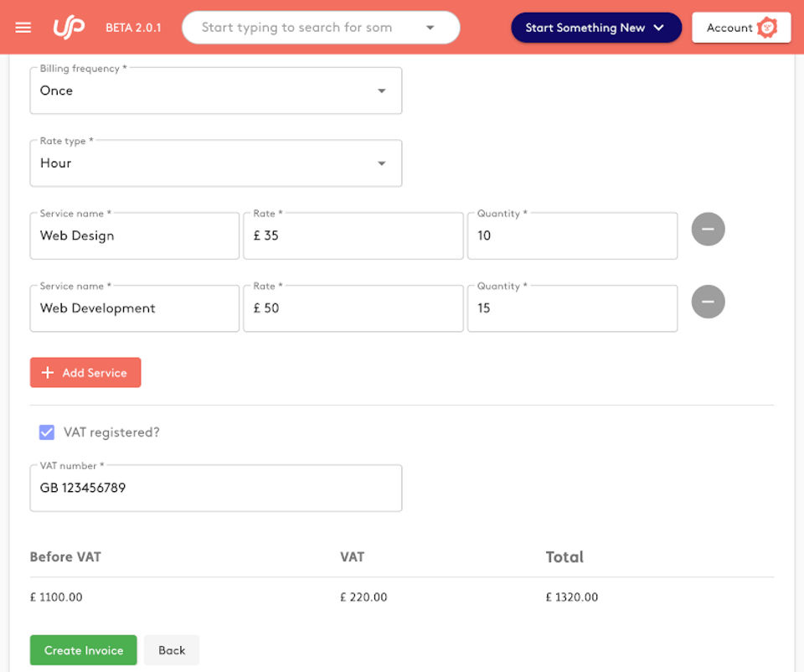This screenshot has width=804, height=672.
Task: Remove the Web Design service row
Action: point(708,230)
